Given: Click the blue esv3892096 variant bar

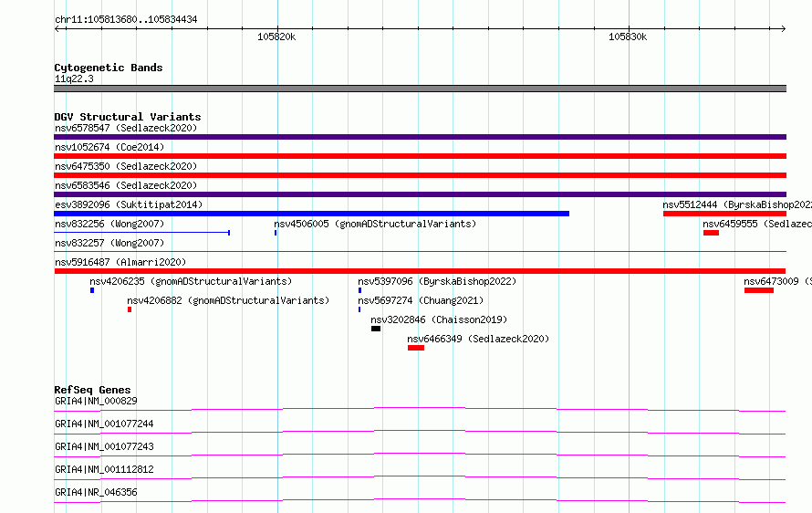Looking at the screenshot, I should 311,214.
